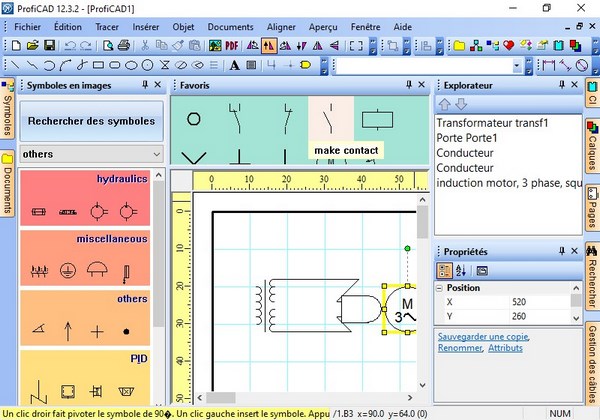Screen dimensions: 600x420
Task: Open a file with the folder icon
Action: pyautogui.click(x=33, y=46)
